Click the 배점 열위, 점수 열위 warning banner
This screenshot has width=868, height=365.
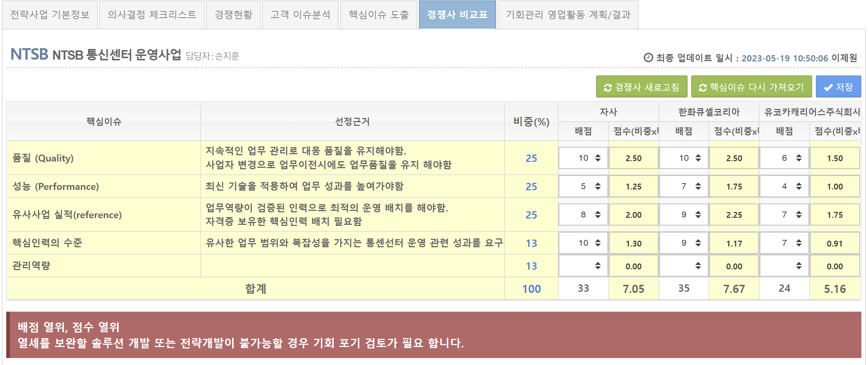[434, 335]
